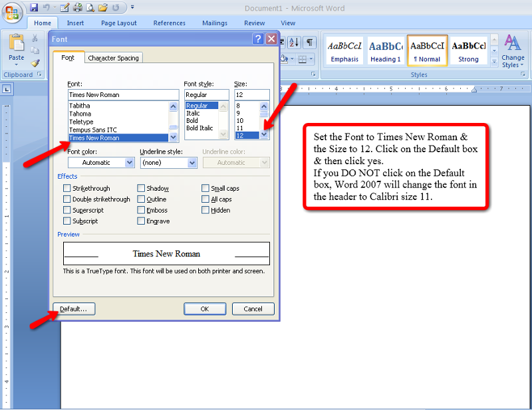532x410 pixels.
Task: Toggle Strikethrough checkbox
Action: (67, 188)
